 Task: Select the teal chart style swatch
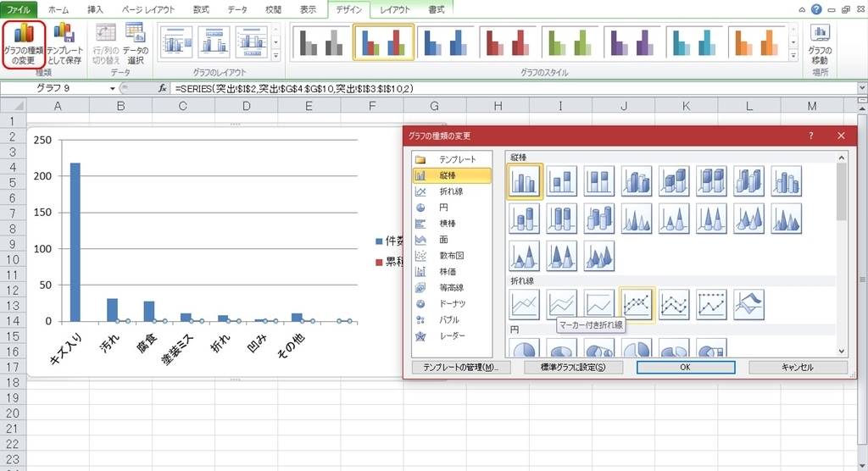(x=695, y=42)
